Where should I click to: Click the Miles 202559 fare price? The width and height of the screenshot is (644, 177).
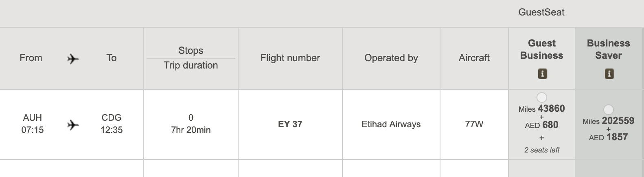pyautogui.click(x=608, y=121)
